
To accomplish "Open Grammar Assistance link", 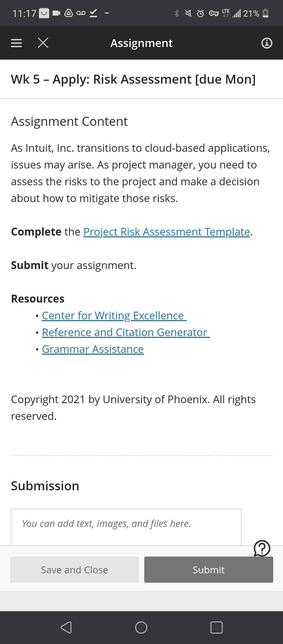I will [93, 349].
